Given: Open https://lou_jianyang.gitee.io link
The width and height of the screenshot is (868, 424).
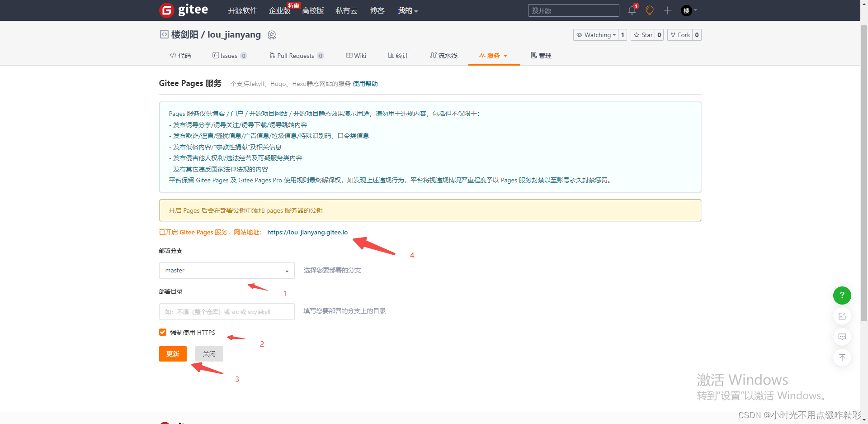Looking at the screenshot, I should tap(307, 232).
